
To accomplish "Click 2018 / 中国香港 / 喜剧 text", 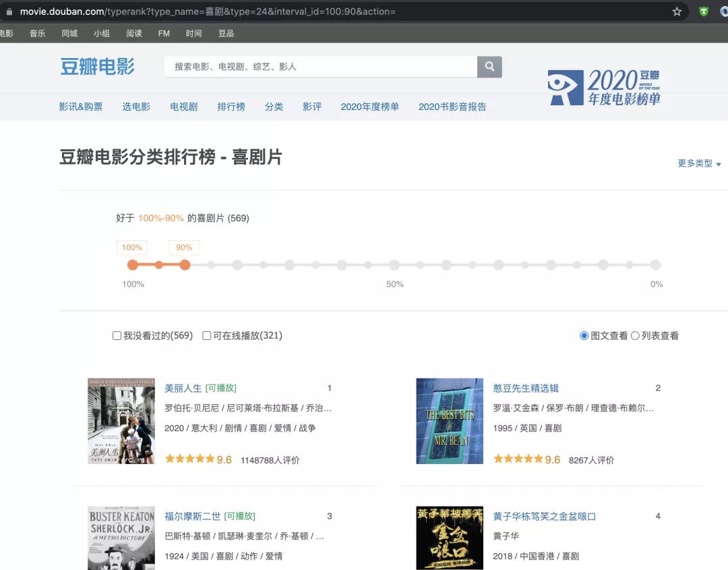I will click(536, 556).
